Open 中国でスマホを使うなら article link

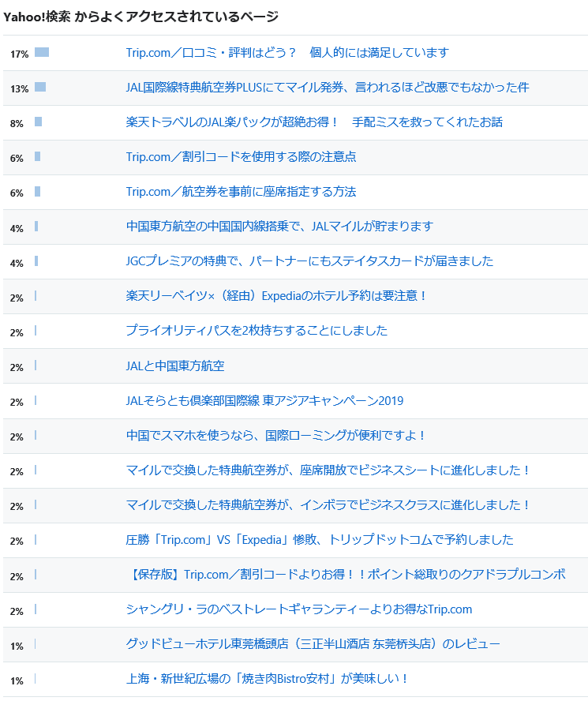click(x=275, y=436)
